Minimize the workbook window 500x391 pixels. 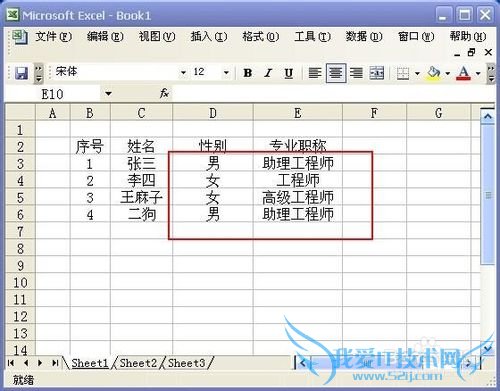[457, 53]
